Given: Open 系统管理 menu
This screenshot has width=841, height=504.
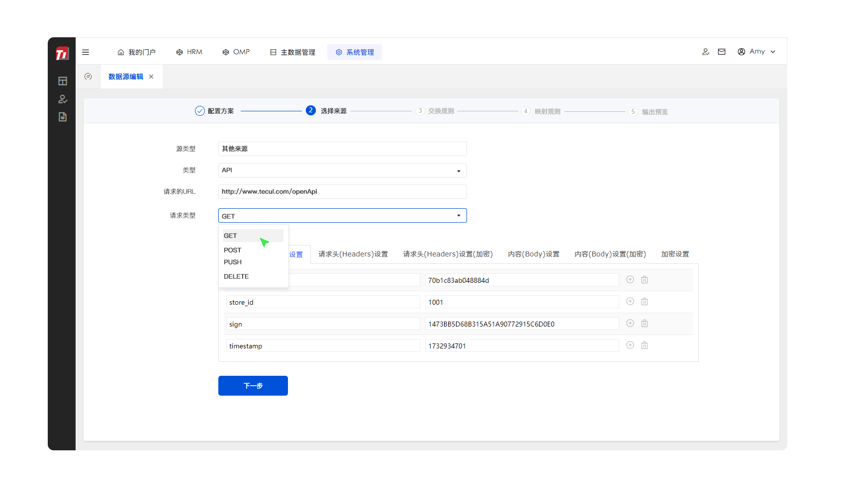Looking at the screenshot, I should pos(355,52).
